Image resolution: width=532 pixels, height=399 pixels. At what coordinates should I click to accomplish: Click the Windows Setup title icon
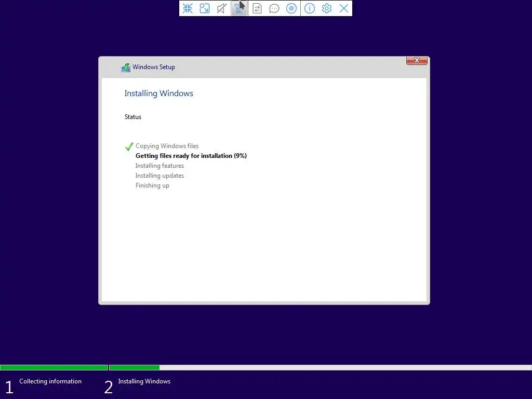(x=126, y=68)
